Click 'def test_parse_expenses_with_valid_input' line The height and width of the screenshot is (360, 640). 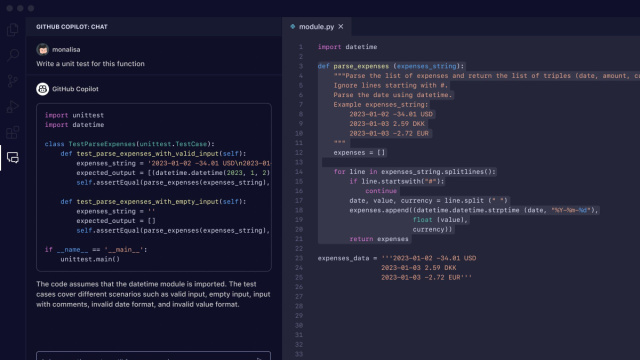(x=153, y=153)
